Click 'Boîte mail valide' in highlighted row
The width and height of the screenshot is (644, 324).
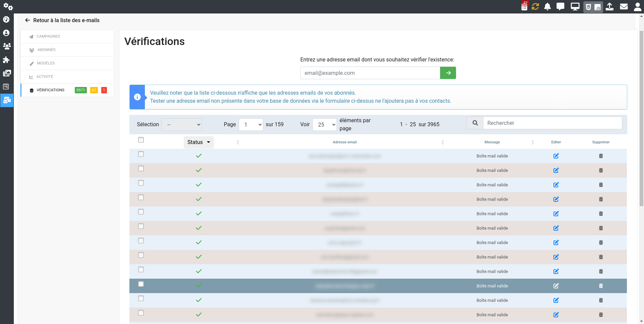coord(492,286)
